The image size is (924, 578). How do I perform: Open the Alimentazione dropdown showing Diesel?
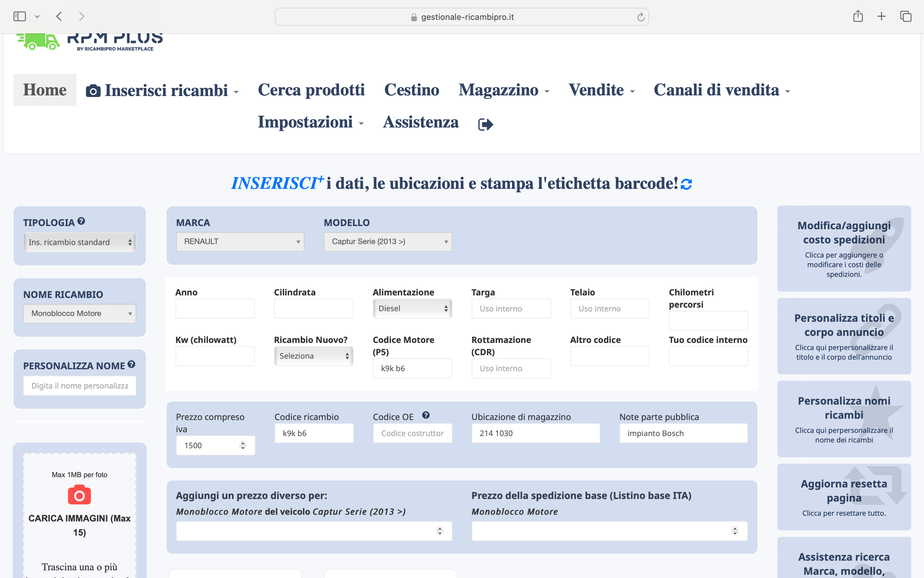point(412,309)
